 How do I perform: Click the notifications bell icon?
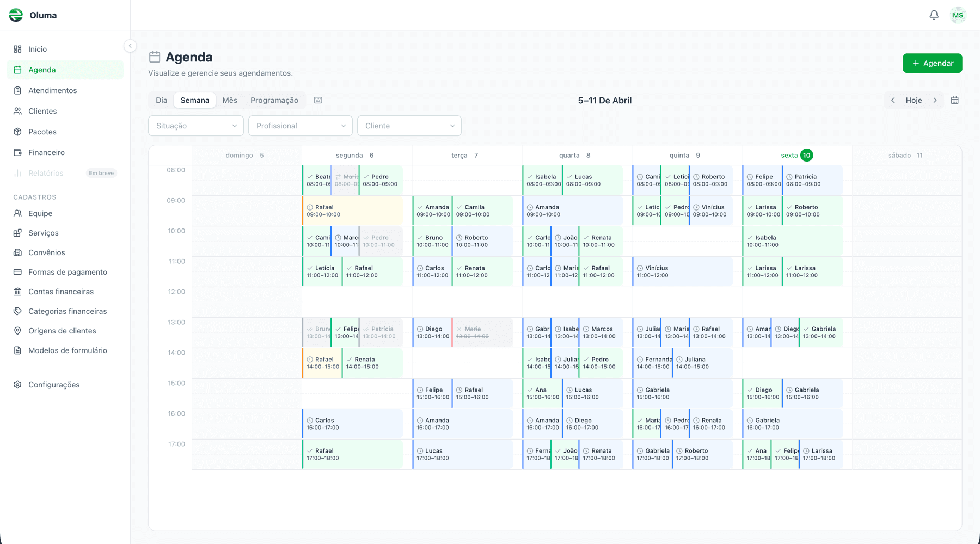coord(934,15)
